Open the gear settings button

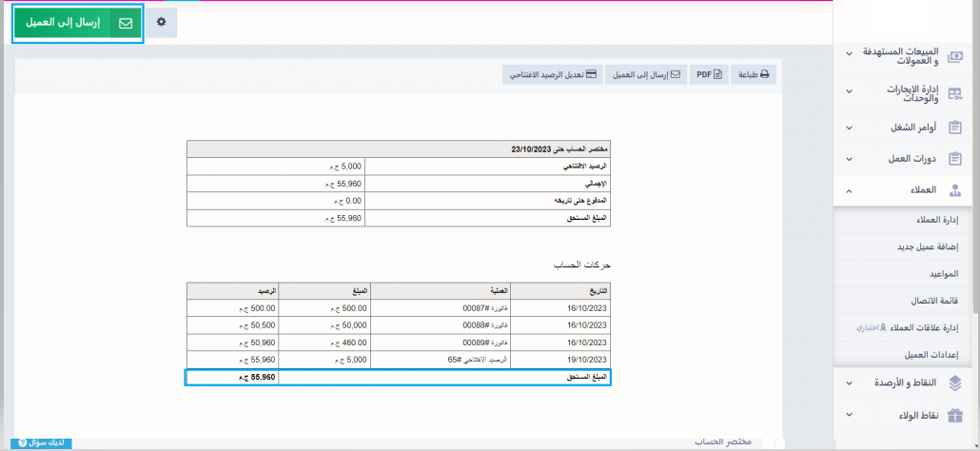pos(161,23)
